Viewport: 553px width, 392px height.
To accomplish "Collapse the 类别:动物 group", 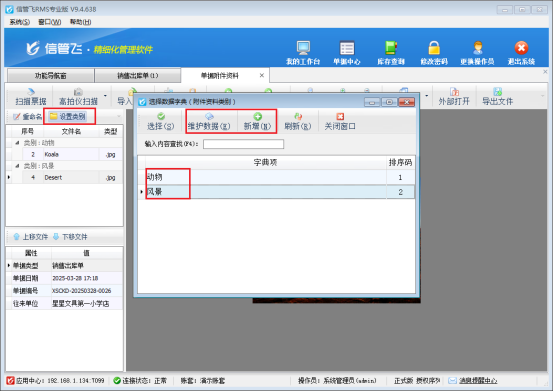I will click(x=17, y=143).
